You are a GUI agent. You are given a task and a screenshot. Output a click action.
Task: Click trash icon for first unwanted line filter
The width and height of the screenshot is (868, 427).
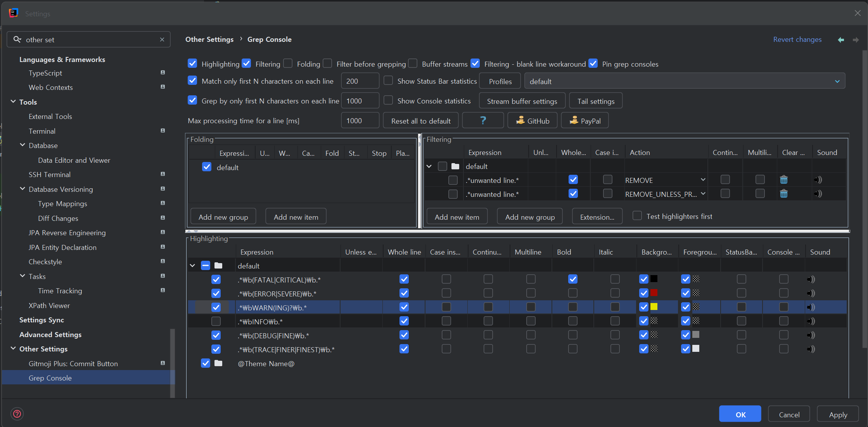783,180
